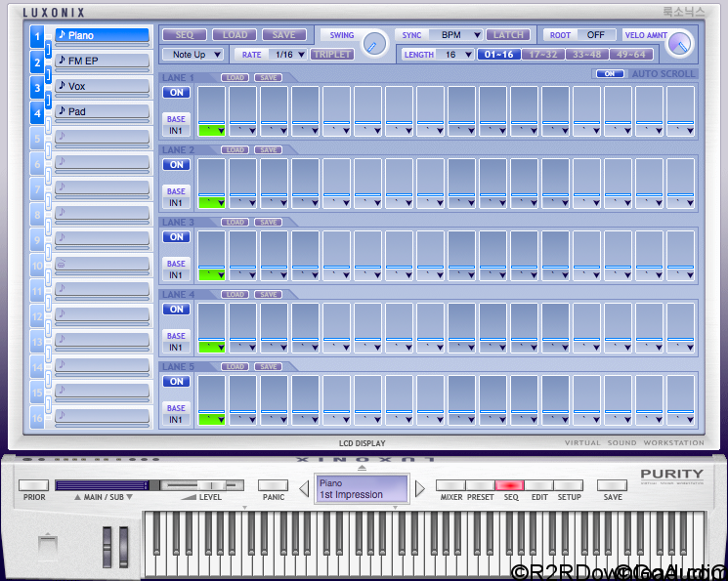Image resolution: width=728 pixels, height=581 pixels.
Task: Open the Note Up mode dropdown
Action: (x=193, y=55)
